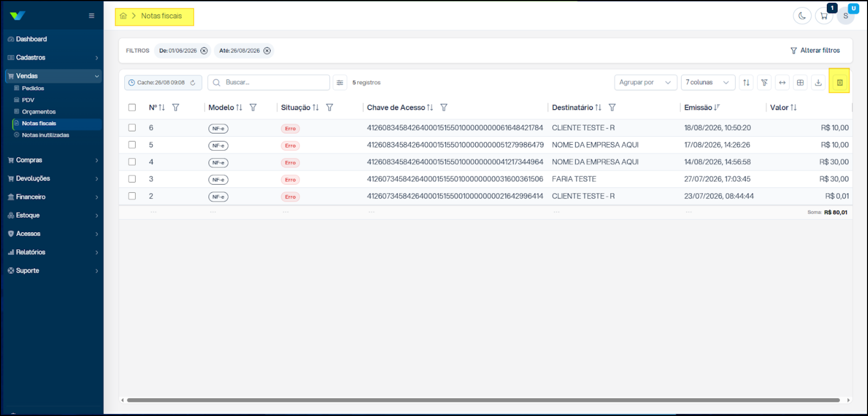Screen dimensions: 868x416
Task: Remove the De: 01/06/2026 filter
Action: coord(204,50)
